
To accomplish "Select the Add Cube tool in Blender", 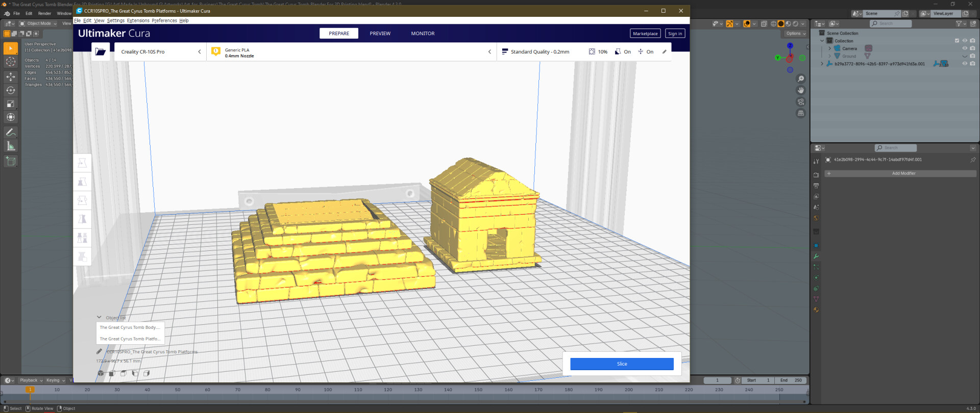I will pyautogui.click(x=10, y=162).
